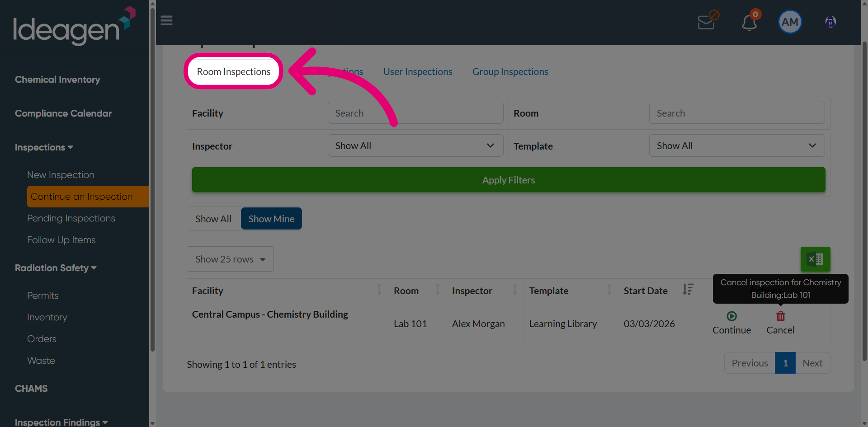Sort by Start Date column

[659, 291]
